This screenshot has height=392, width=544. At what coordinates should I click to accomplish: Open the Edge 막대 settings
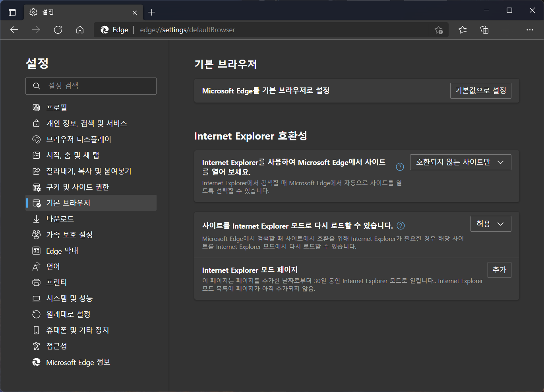(91, 250)
